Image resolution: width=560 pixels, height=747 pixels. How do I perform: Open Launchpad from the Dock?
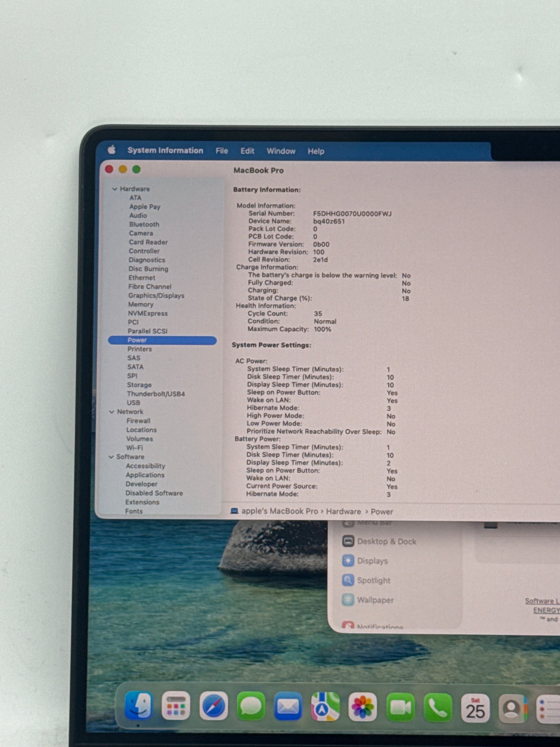(x=176, y=706)
